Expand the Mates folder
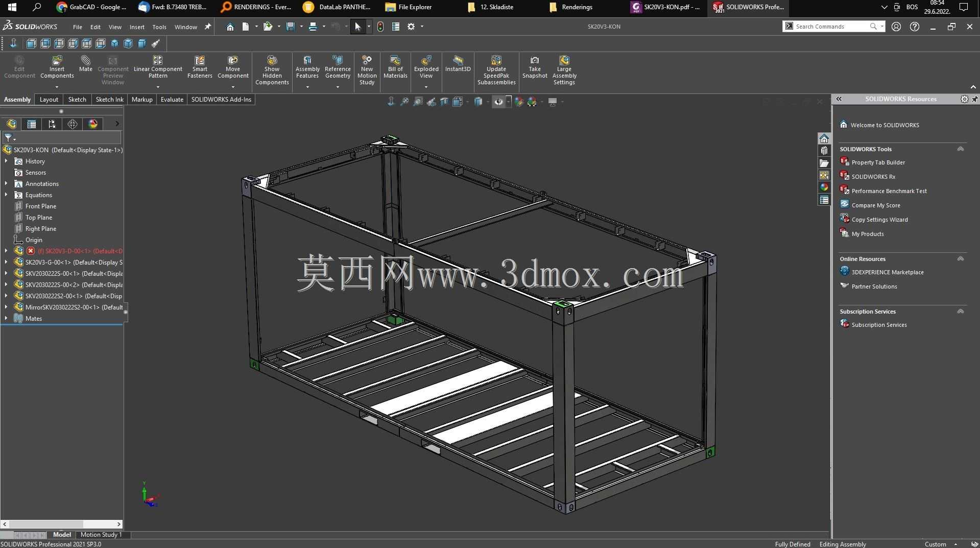Screen dimensions: 980x548 6,319
